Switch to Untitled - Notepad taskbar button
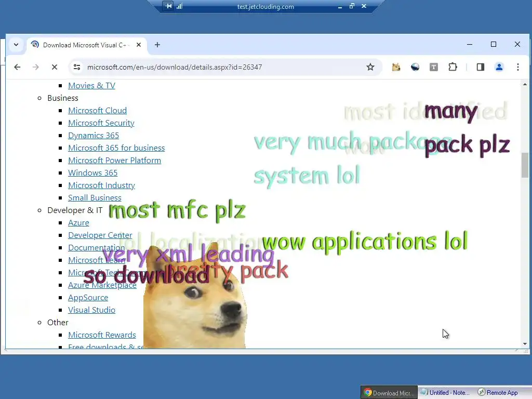 pos(446,393)
